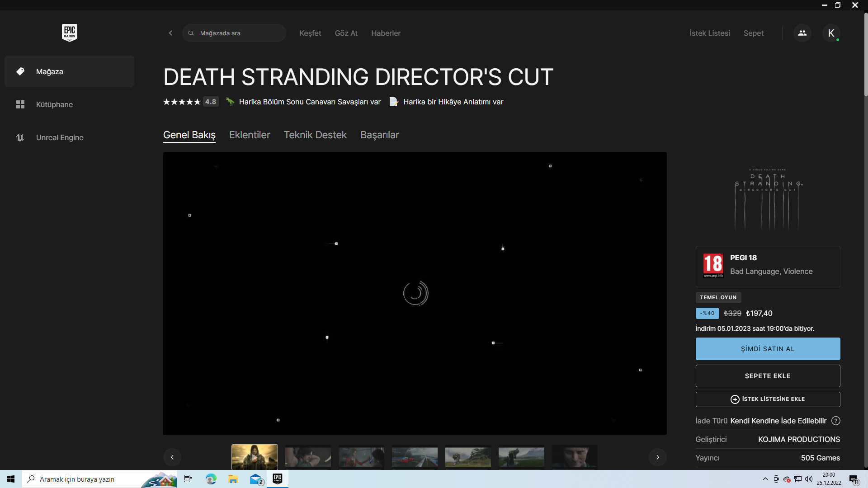Screen dimensions: 868x488
Task: Click the Kütüphane grid icon
Action: 20,104
